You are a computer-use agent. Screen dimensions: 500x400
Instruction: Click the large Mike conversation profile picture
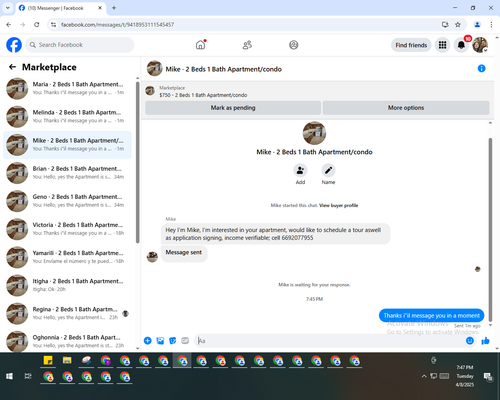pyautogui.click(x=314, y=133)
